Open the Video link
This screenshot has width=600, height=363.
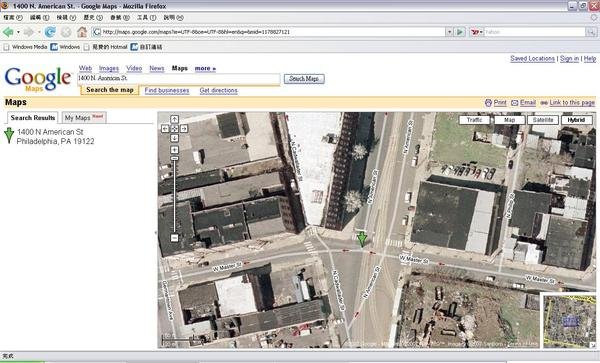click(x=134, y=68)
